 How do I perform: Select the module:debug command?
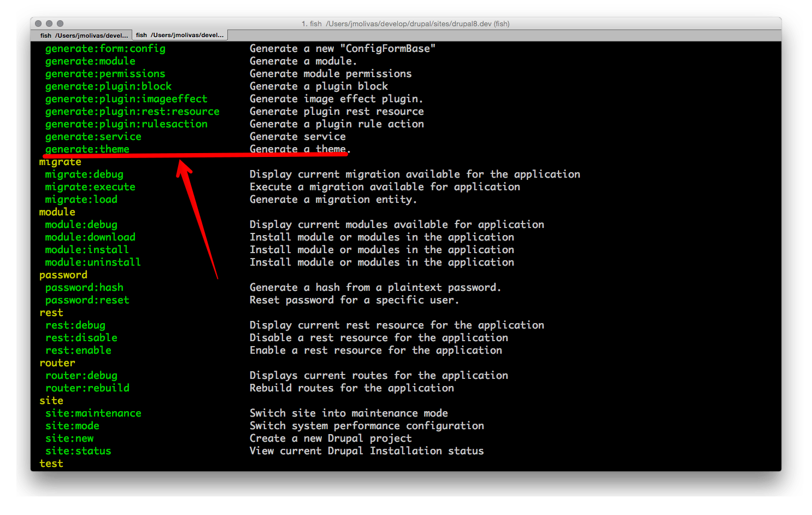coord(81,225)
